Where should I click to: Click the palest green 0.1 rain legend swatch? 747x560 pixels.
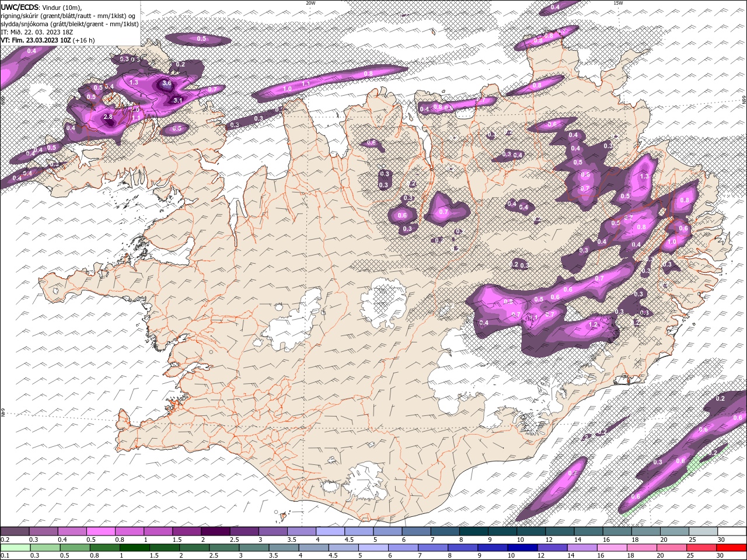tap(15, 547)
